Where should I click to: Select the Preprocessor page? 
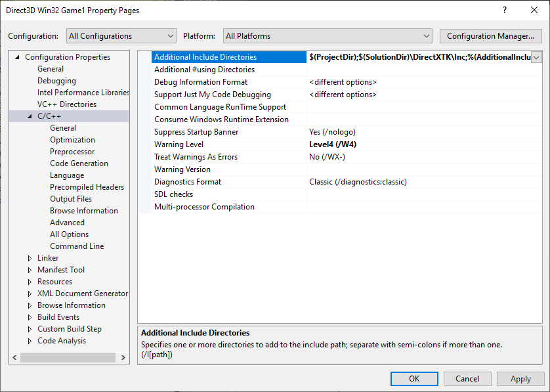pyautogui.click(x=72, y=152)
